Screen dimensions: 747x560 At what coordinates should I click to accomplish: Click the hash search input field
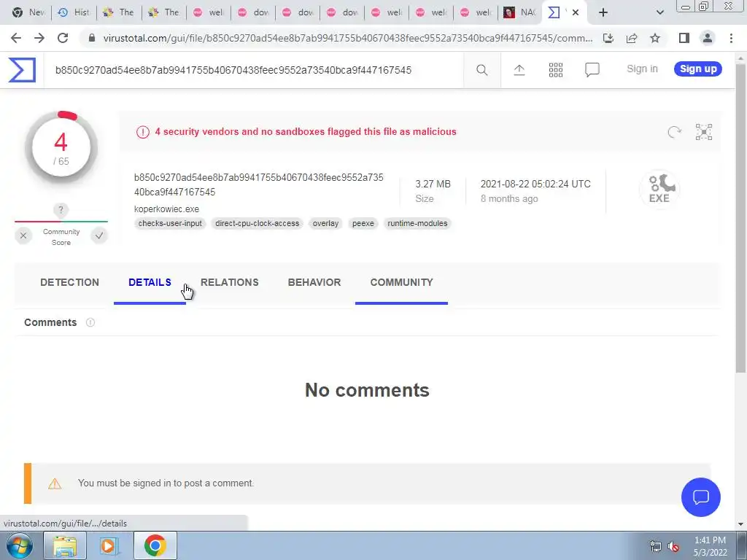coord(253,70)
